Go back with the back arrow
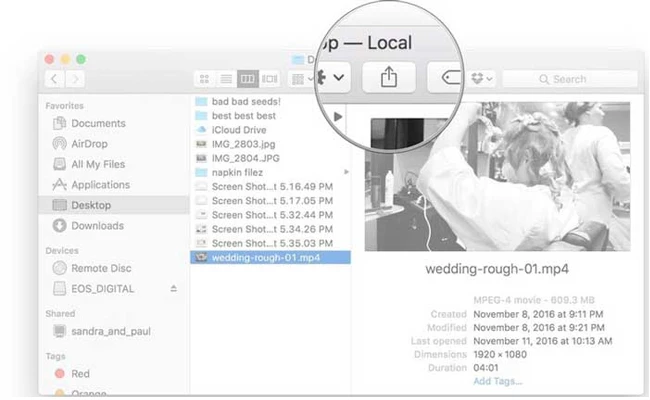Screen dimensions: 650x400 coord(54,78)
